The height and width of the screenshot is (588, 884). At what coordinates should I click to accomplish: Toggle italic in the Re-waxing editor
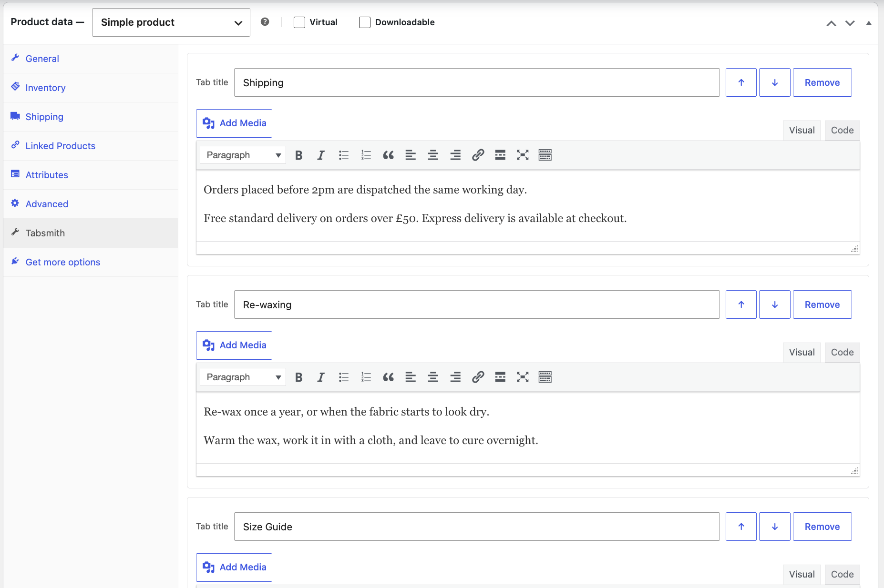point(321,377)
